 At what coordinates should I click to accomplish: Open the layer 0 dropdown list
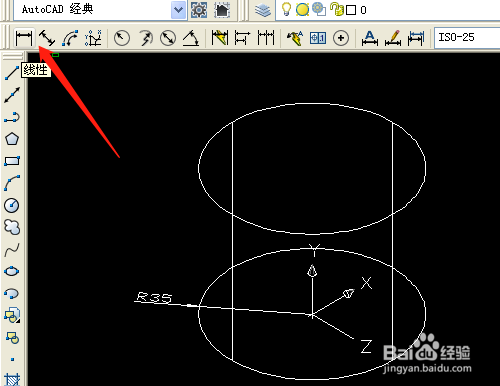point(388,10)
